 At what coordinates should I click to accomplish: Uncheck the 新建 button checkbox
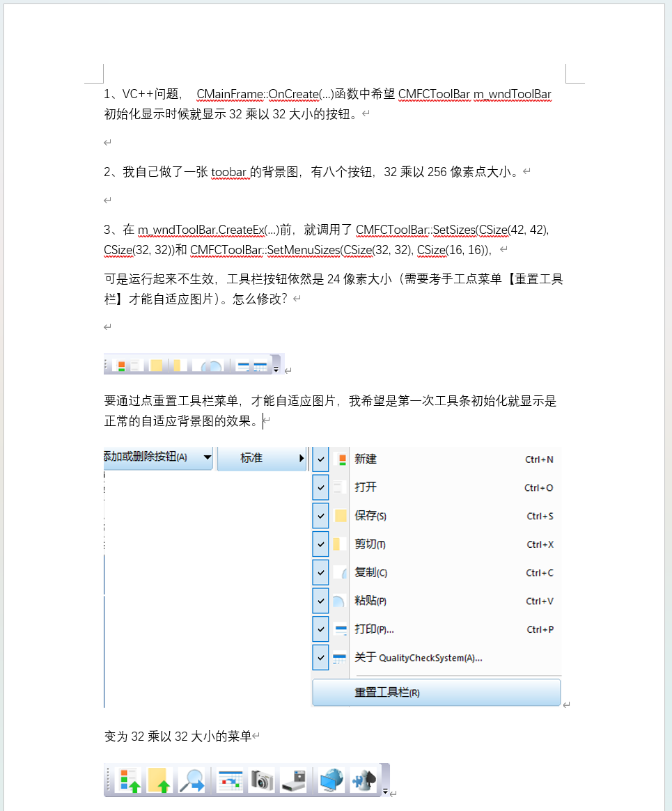point(321,459)
